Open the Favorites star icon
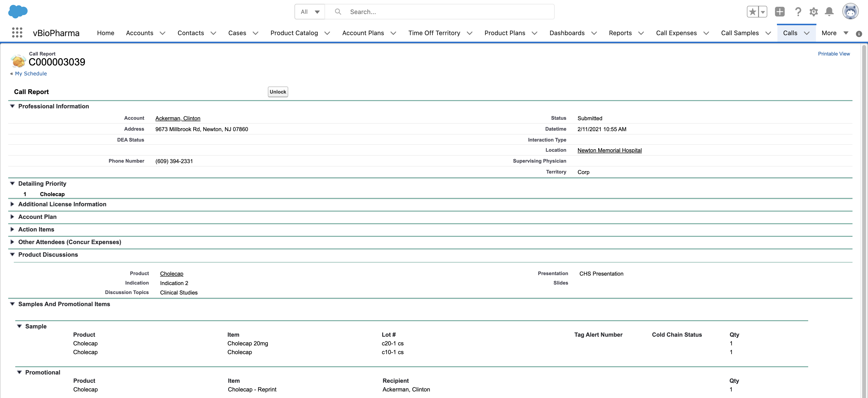Screen dimensions: 868x398 pos(752,12)
